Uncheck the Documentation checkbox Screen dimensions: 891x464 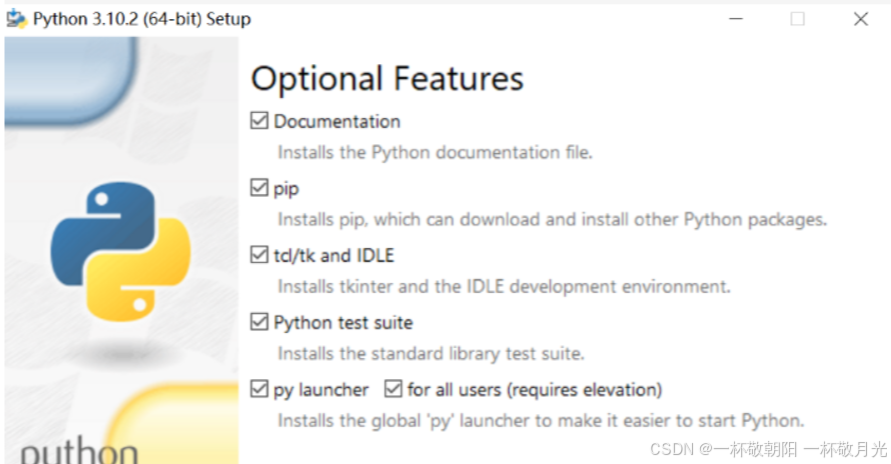pyautogui.click(x=259, y=120)
